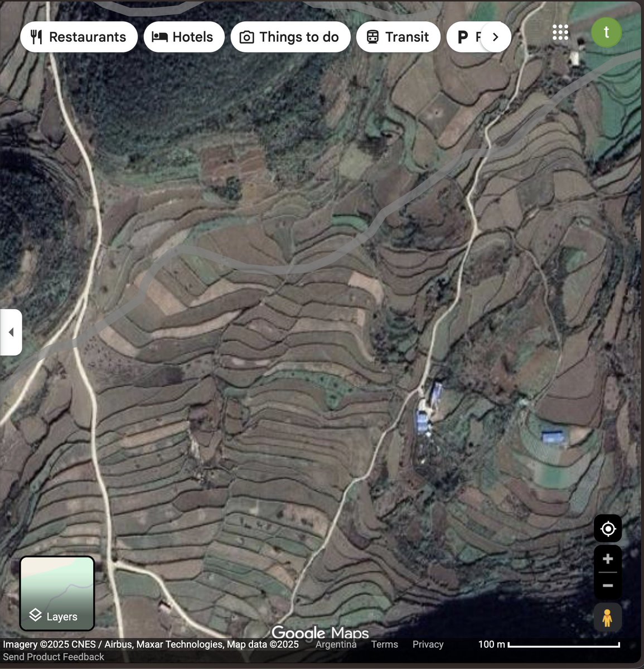Open the Things to do chip
The width and height of the screenshot is (644, 669).
(290, 37)
